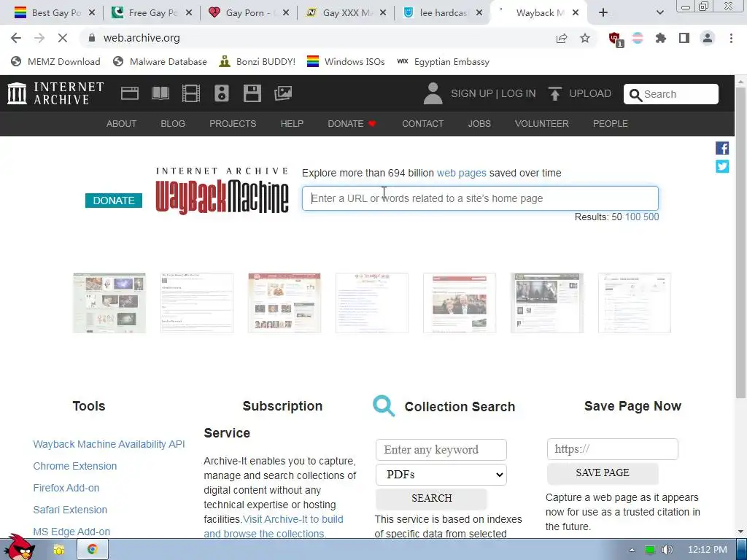Open the LOG IN link
The width and height of the screenshot is (747, 560).
pyautogui.click(x=519, y=94)
